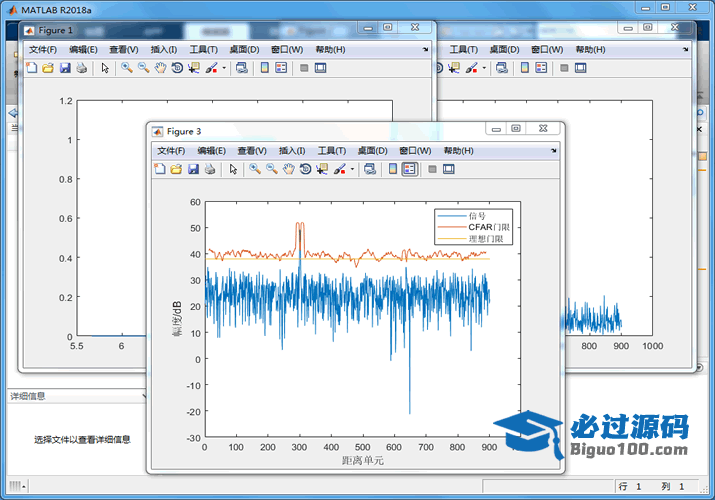Open 编辑(E) menu in Figure 3
715x500 pixels.
click(212, 151)
